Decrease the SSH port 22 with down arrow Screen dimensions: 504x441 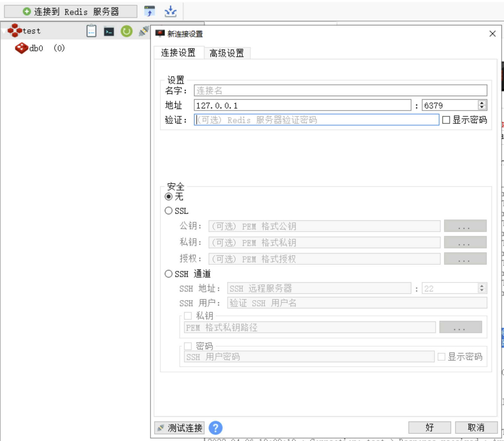482,290
